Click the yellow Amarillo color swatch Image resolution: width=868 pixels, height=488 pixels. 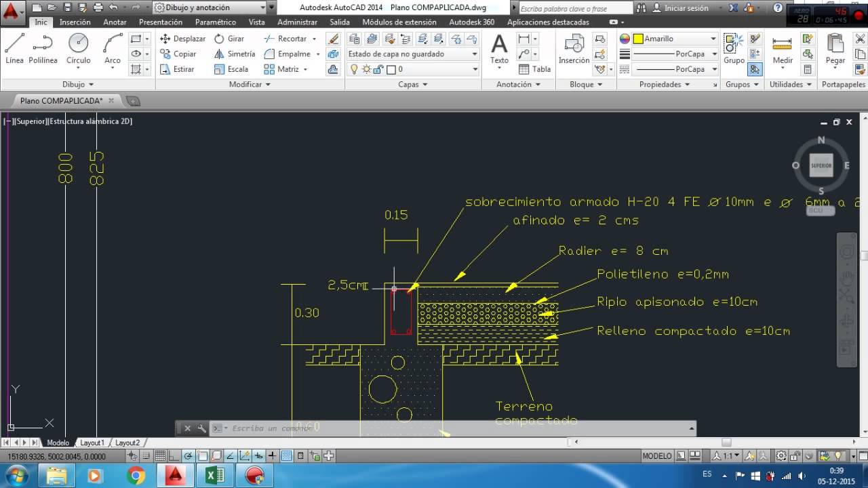point(638,39)
